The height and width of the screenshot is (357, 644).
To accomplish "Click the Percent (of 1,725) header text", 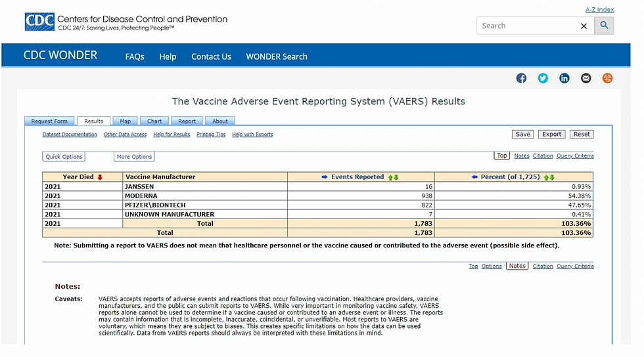I will click(510, 177).
